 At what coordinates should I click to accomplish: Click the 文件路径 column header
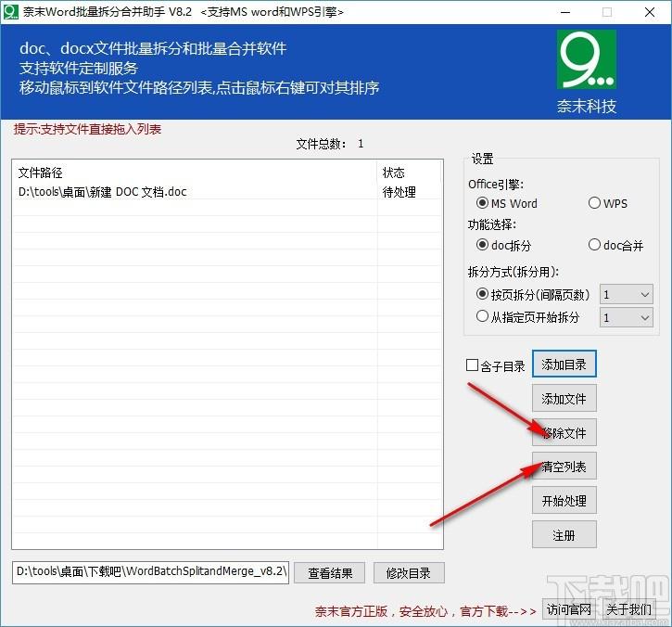point(196,173)
